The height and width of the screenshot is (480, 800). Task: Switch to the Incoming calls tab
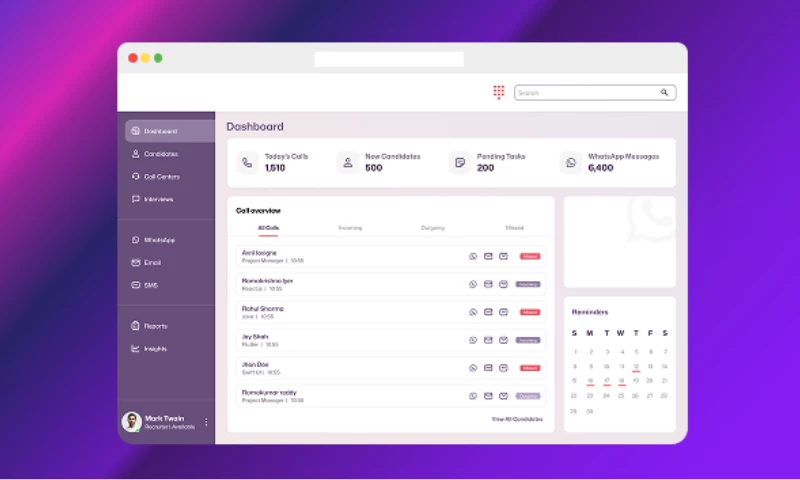click(350, 228)
